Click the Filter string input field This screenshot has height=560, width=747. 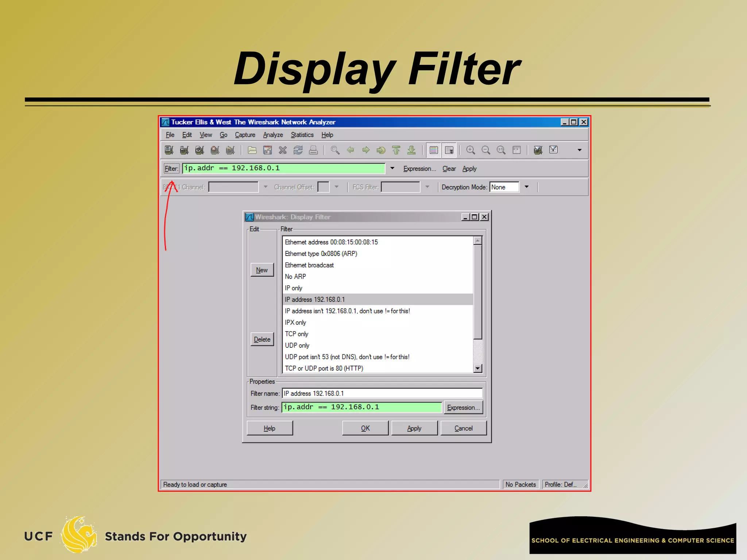pyautogui.click(x=361, y=407)
